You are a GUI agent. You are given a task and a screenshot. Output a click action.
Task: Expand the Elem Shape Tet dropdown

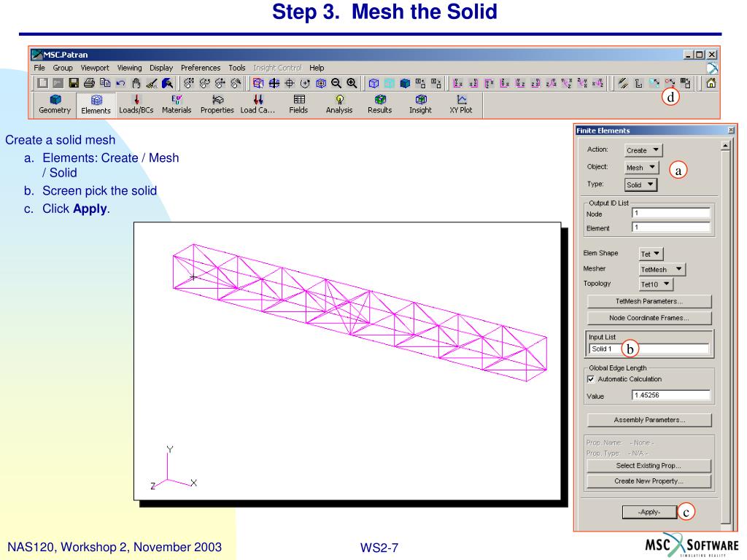(x=651, y=254)
